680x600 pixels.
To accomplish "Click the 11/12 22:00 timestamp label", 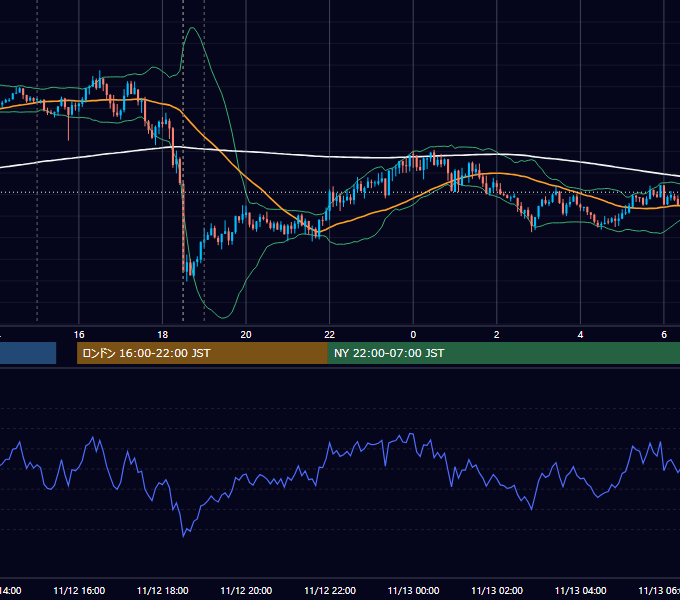I will [330, 590].
